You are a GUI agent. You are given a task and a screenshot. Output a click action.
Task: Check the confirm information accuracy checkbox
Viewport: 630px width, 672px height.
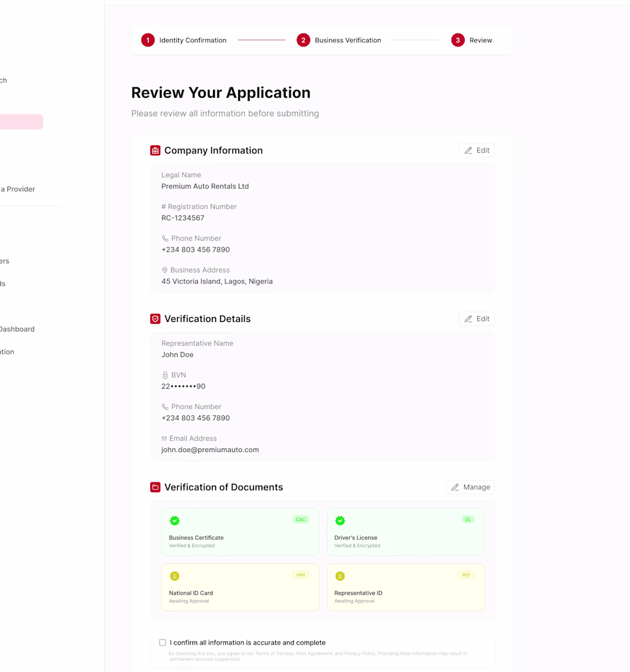pyautogui.click(x=162, y=643)
